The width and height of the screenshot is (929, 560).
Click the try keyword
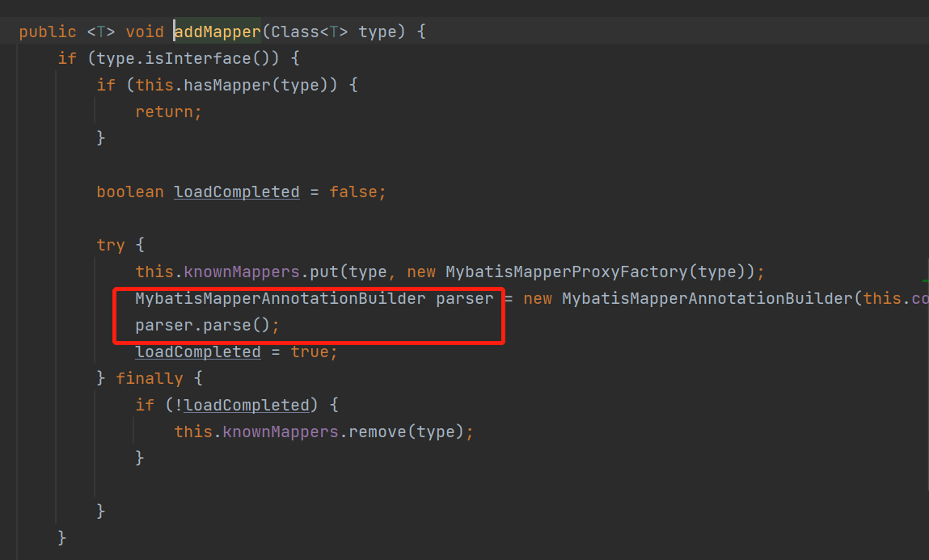point(110,244)
